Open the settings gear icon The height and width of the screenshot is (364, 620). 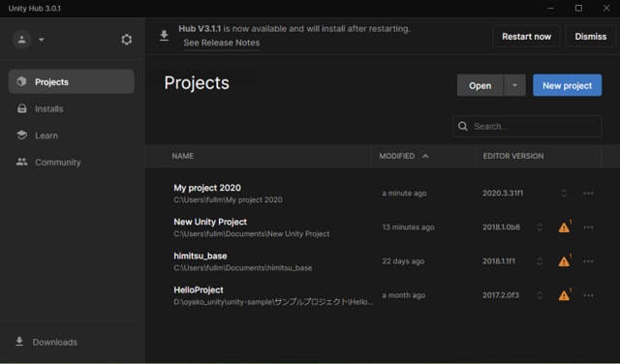(126, 40)
